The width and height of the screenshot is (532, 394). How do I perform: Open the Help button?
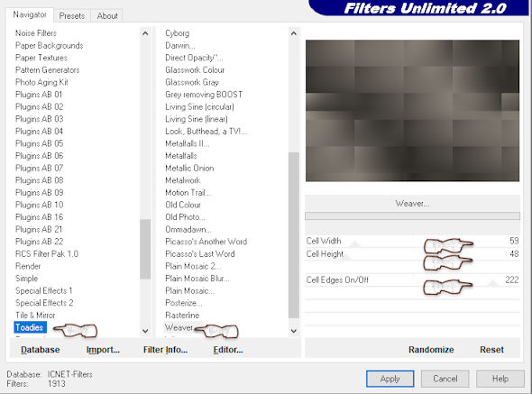pos(500,379)
